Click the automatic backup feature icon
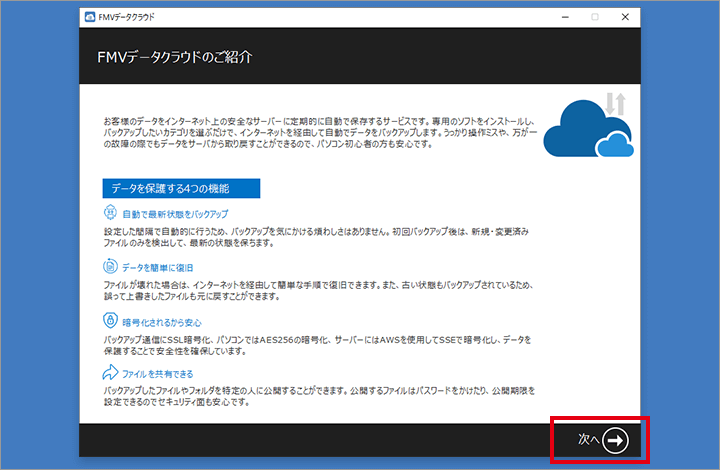Image resolution: width=720 pixels, height=470 pixels. [110, 214]
